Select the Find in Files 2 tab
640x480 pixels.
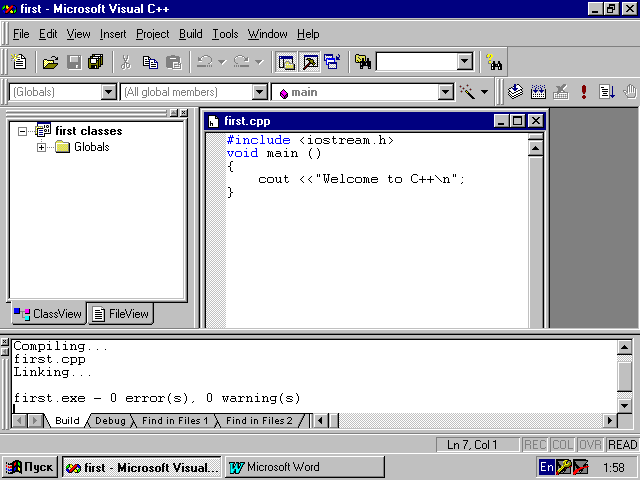click(259, 420)
